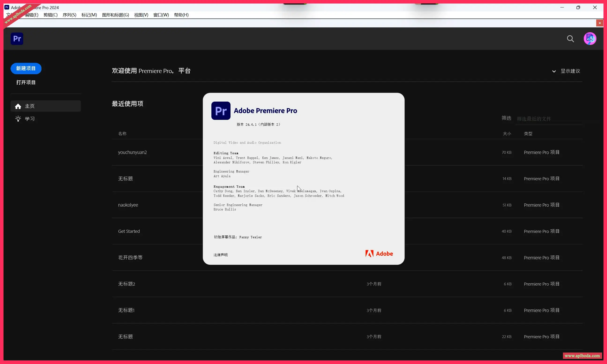The height and width of the screenshot is (364, 607).
Task: Create a project with 新建项目
Action: pyautogui.click(x=26, y=68)
